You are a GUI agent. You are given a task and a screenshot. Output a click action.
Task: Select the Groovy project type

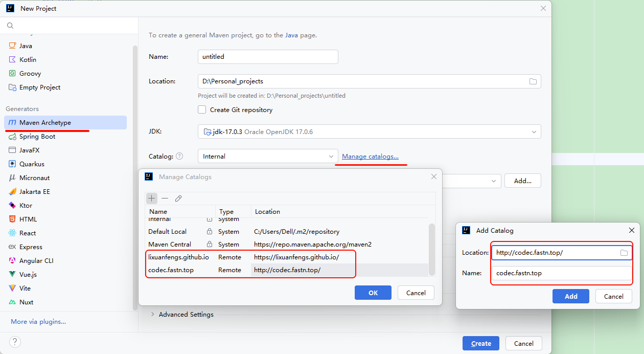pyautogui.click(x=65, y=73)
